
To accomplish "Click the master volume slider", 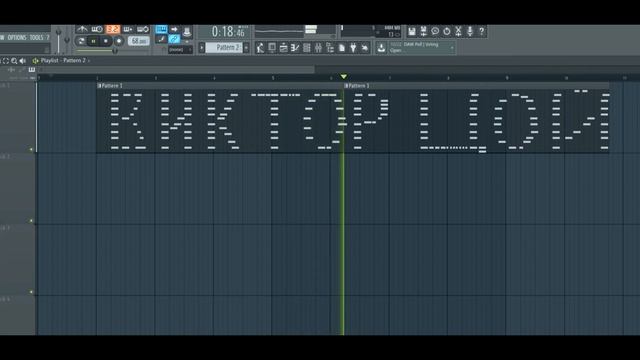I will (59, 41).
